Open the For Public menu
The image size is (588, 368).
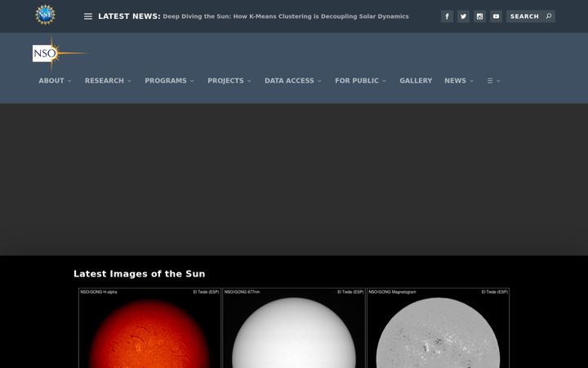click(360, 81)
